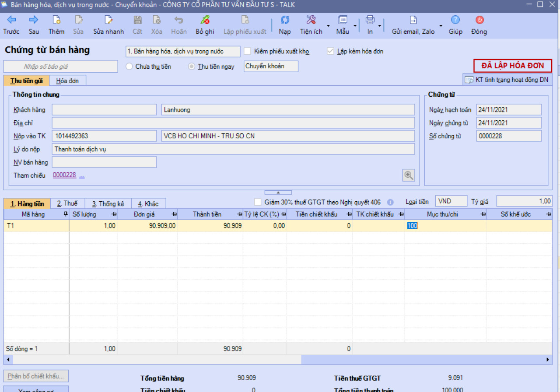Click Đơn giá cell 90.909,00
The height and width of the screenshot is (392, 560).
pyautogui.click(x=147, y=226)
